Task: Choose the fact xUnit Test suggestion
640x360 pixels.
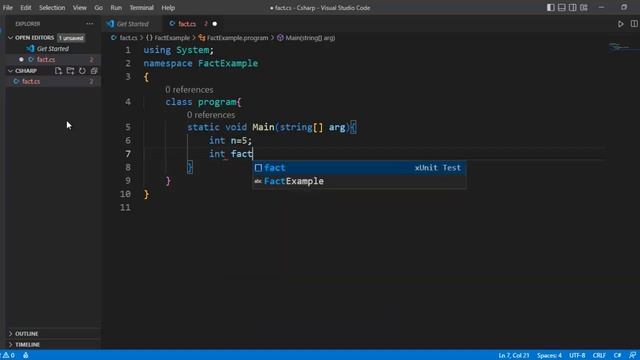Action: (359, 168)
